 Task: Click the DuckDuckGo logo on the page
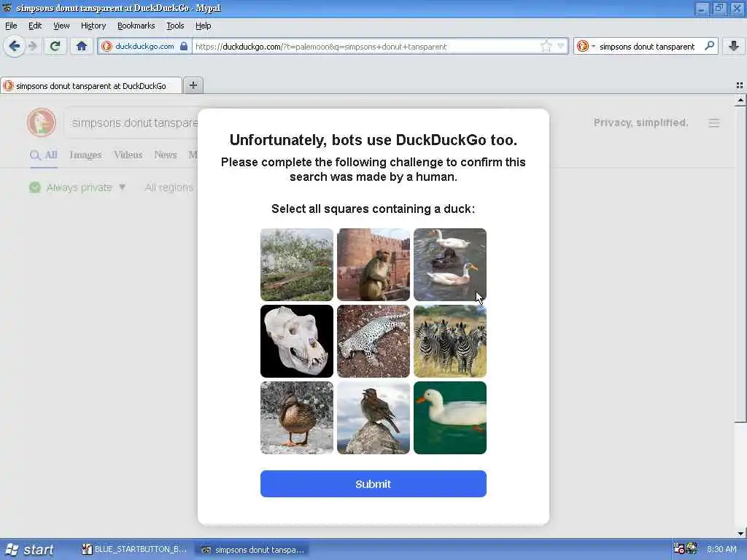click(x=42, y=122)
